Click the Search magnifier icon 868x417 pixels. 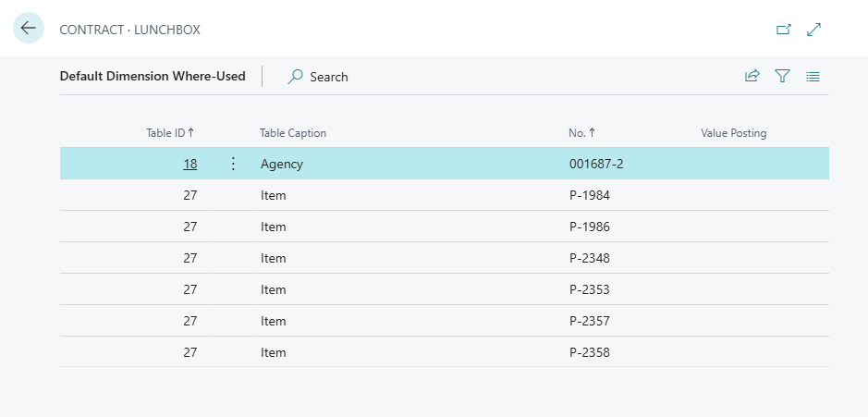[296, 77]
